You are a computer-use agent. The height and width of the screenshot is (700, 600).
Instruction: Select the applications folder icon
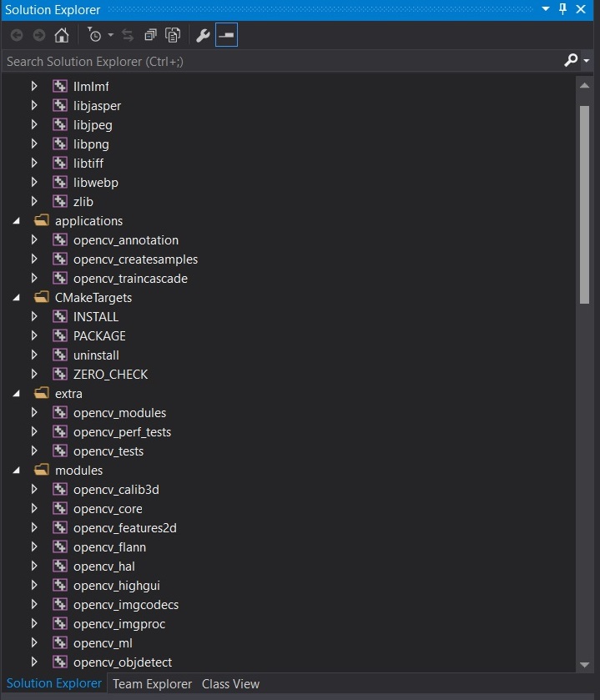[42, 220]
